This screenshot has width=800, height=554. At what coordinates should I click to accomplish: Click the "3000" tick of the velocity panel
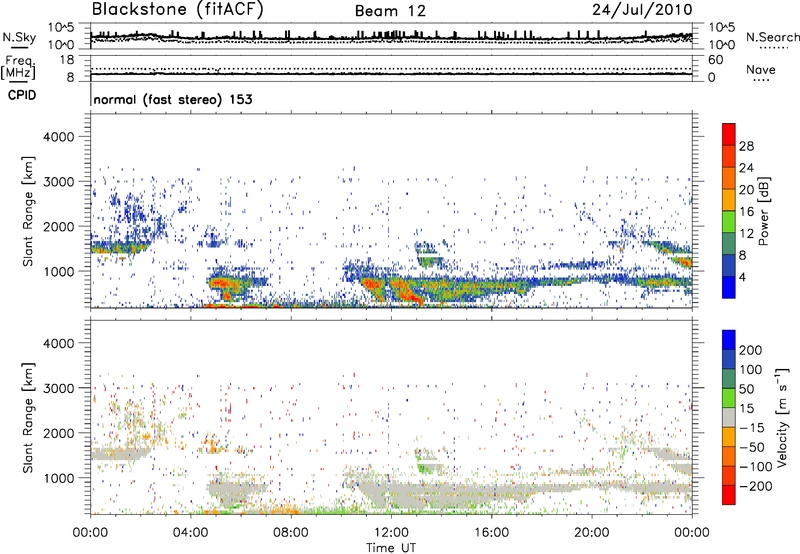[58, 388]
